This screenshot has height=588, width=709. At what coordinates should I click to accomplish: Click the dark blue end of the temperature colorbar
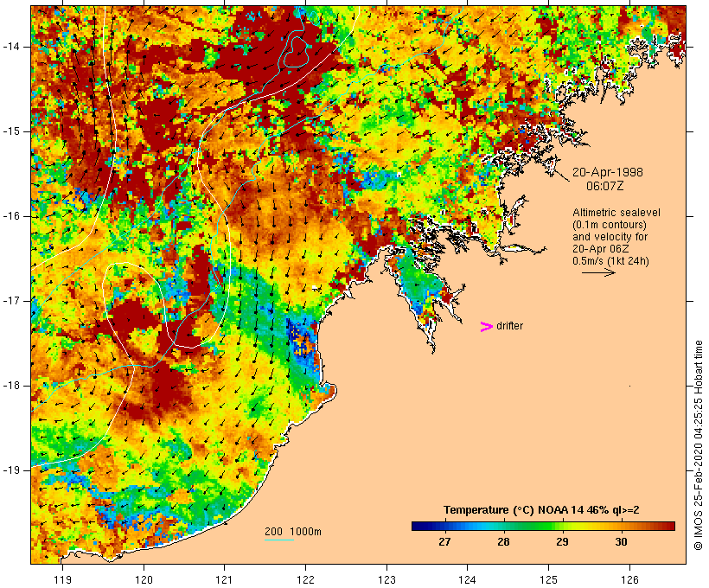(x=416, y=525)
